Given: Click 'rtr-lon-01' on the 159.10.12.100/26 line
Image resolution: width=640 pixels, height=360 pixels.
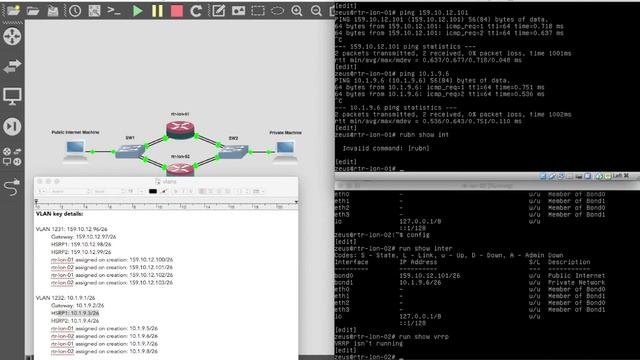Looking at the screenshot, I should 62,260.
